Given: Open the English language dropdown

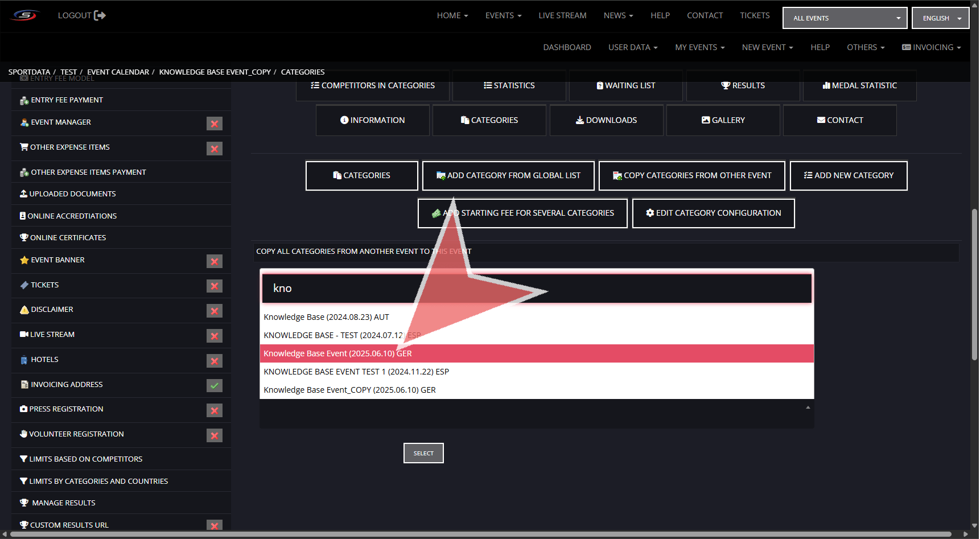Looking at the screenshot, I should point(940,18).
